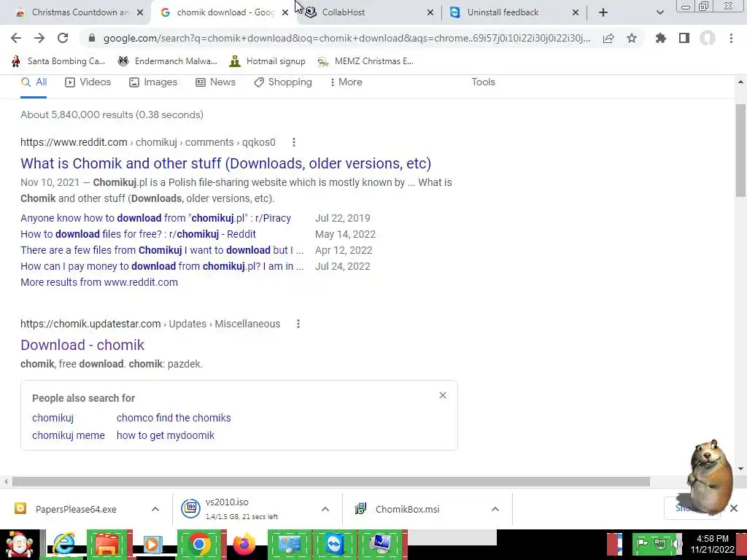
Task: Open Firefox from the taskbar
Action: tap(244, 544)
